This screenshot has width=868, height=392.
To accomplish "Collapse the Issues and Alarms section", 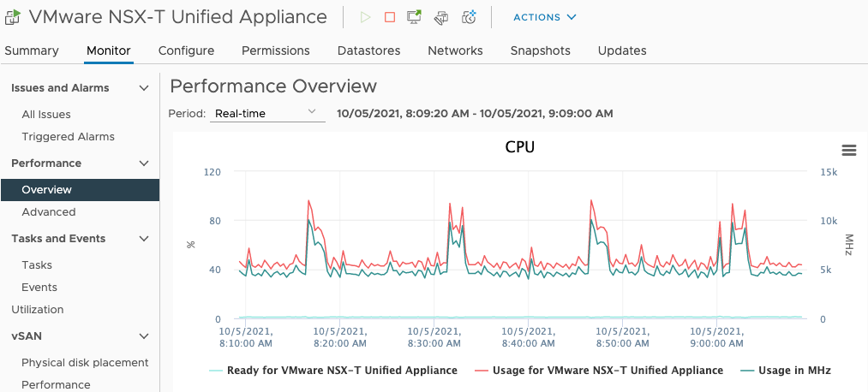I will point(144,88).
